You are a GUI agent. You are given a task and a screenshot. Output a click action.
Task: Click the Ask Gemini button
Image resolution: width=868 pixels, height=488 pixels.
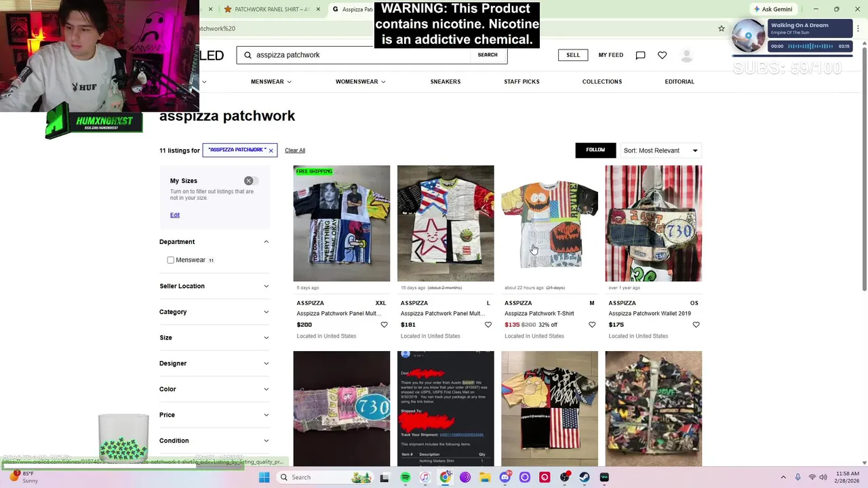773,9
